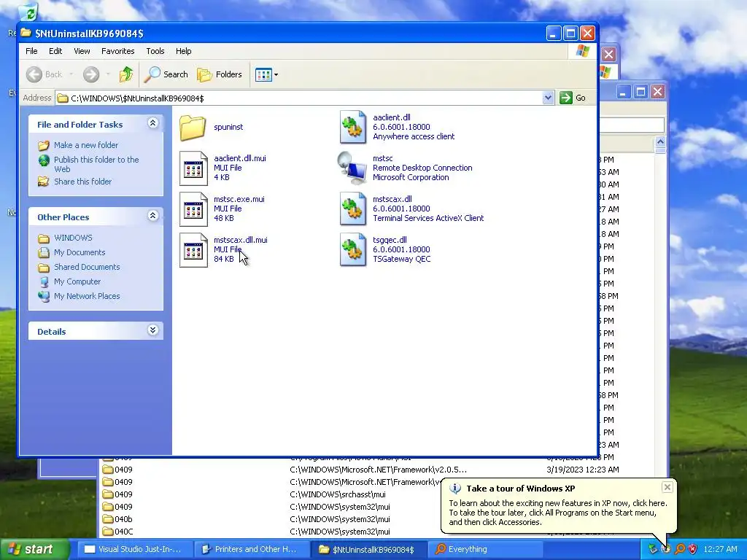Click Everything window search input field
Viewport: 747px width, 560px height.
[631, 125]
